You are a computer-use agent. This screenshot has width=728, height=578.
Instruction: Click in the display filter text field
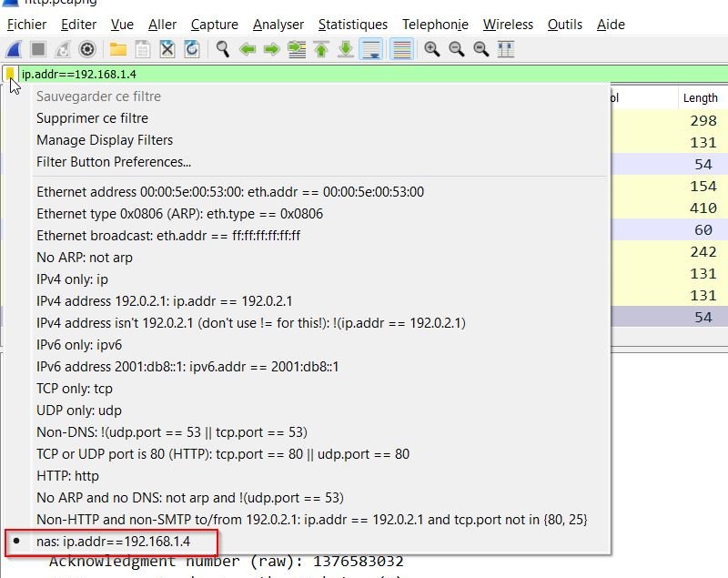pyautogui.click(x=364, y=75)
